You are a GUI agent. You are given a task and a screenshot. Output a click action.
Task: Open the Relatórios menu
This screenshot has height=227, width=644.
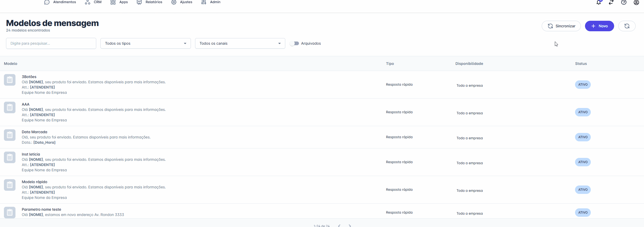click(150, 2)
